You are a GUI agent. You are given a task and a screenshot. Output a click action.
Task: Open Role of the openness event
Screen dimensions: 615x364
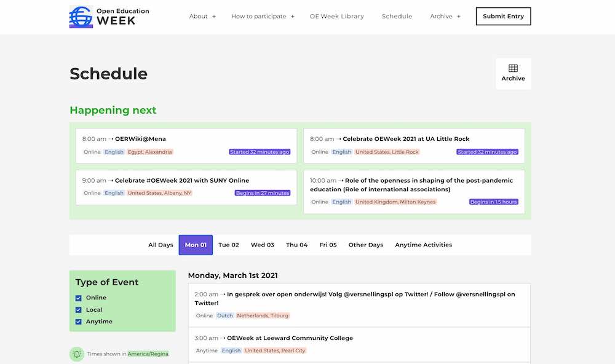[x=411, y=184]
